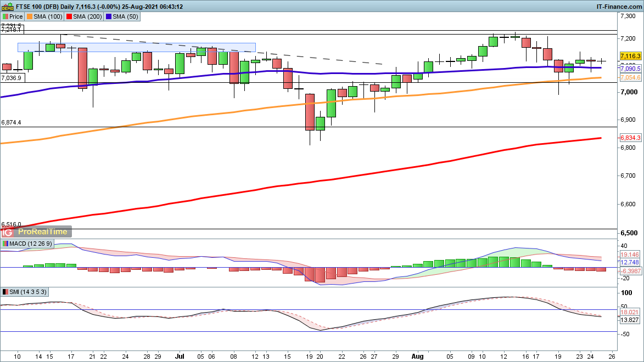Click the 6,874.4 horizontal support line label
This screenshot has width=644, height=362.
coord(12,122)
